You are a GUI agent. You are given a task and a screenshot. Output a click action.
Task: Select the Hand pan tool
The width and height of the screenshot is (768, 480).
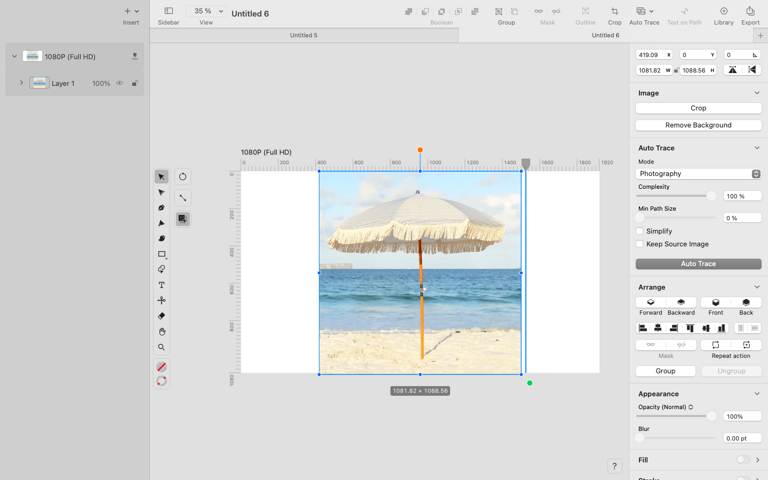tap(161, 332)
